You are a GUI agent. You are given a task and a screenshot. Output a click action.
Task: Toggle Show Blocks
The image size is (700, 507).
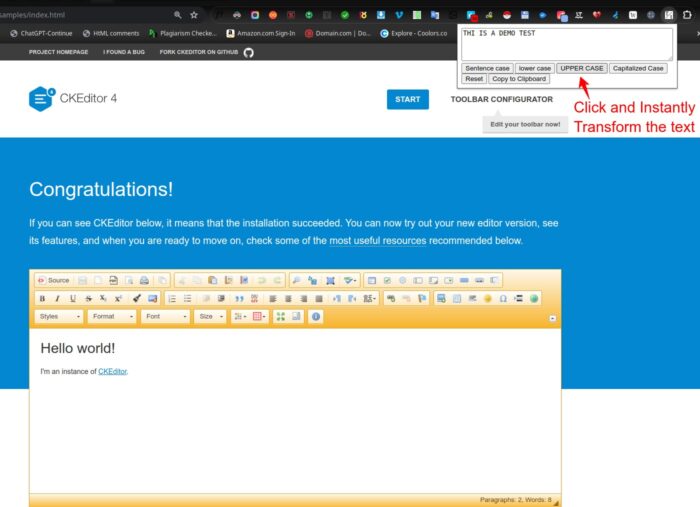(x=296, y=316)
